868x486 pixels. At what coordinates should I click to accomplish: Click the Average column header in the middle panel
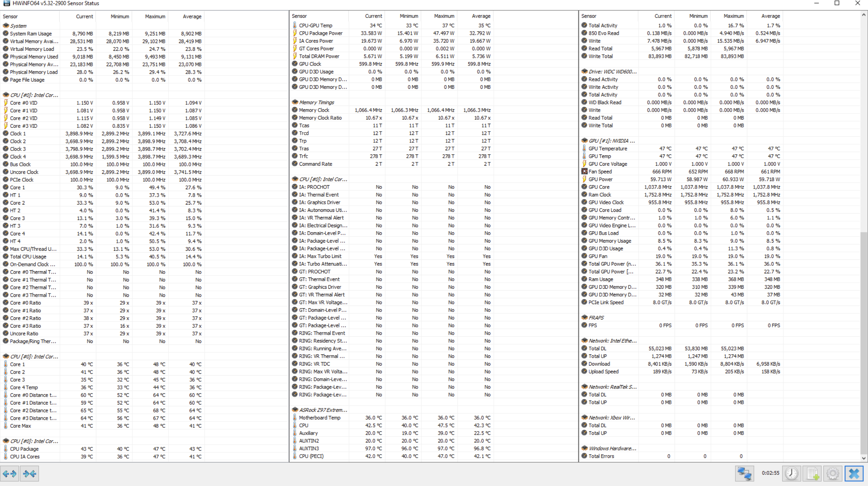click(x=481, y=16)
